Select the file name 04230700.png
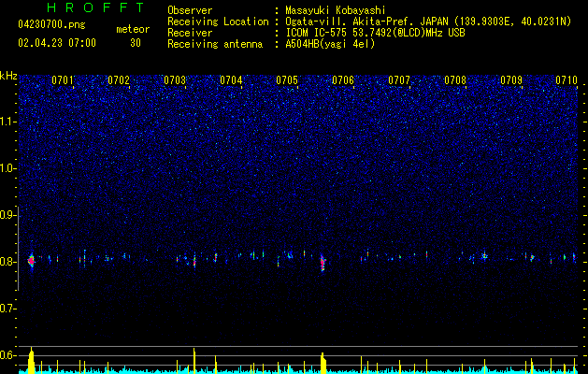Viewport: 588px width, 374px height. click(51, 25)
